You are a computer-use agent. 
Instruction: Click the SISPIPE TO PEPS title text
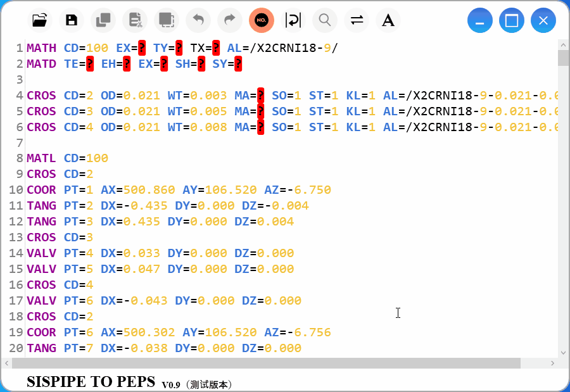[91, 382]
